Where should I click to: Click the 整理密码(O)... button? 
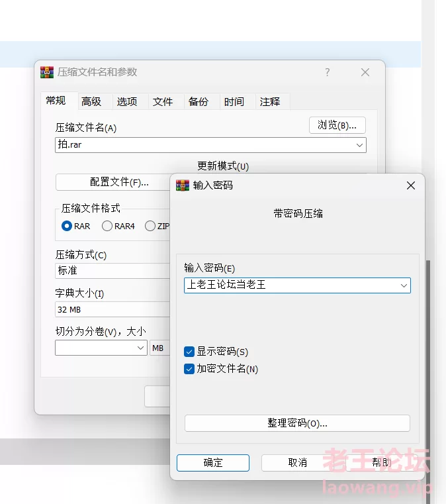coord(297,423)
